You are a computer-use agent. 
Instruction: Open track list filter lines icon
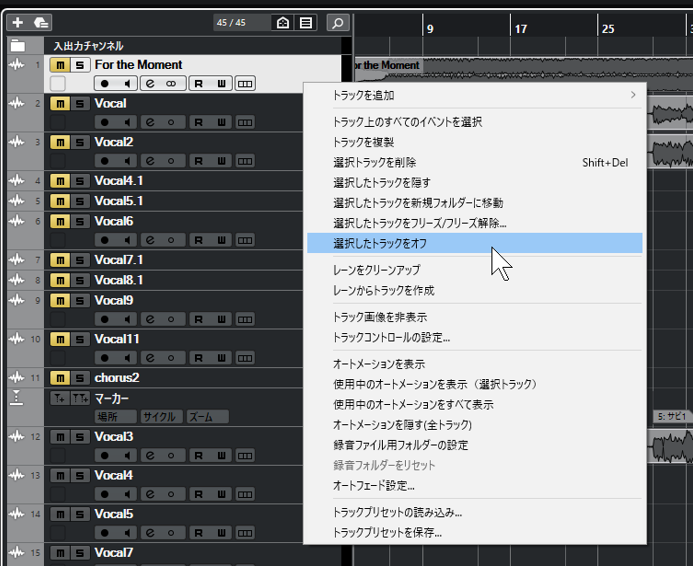pos(306,23)
